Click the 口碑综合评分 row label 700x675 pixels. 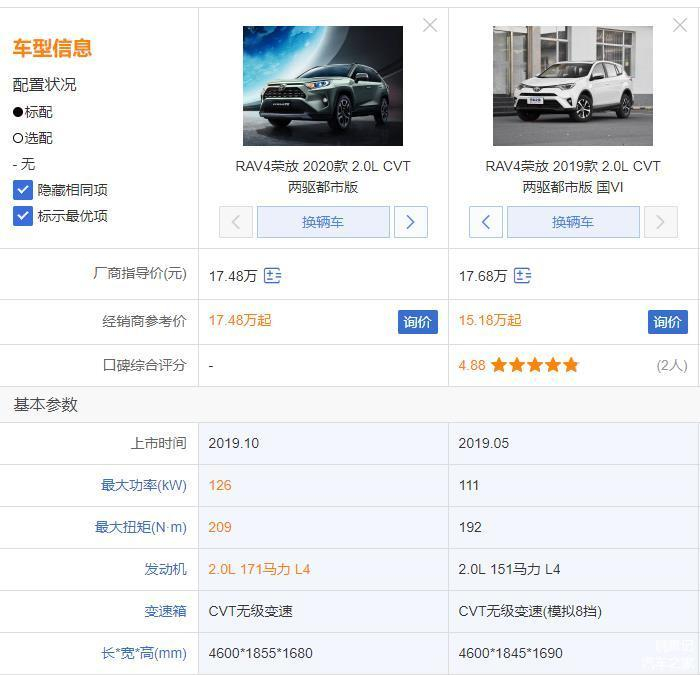[144, 365]
